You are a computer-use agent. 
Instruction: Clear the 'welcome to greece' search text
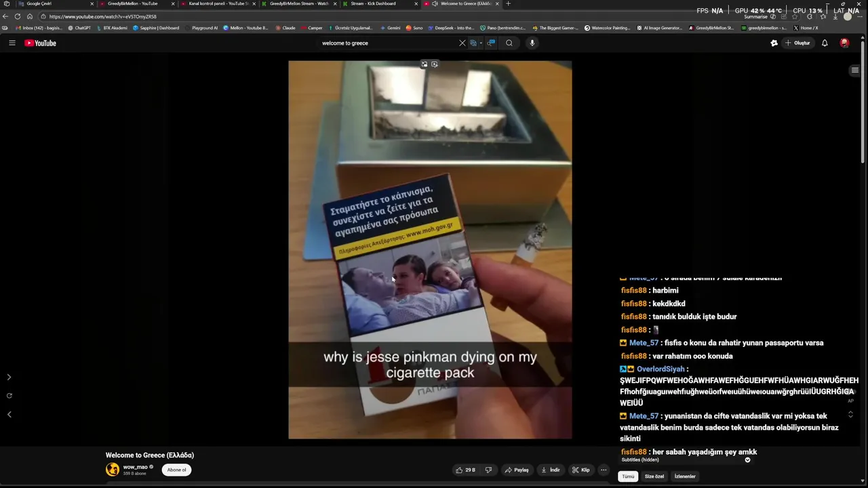(x=462, y=43)
